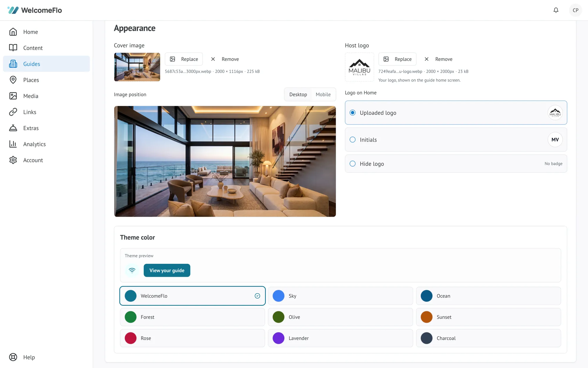Select the Hide logo radio button
The height and width of the screenshot is (368, 588).
(x=353, y=164)
